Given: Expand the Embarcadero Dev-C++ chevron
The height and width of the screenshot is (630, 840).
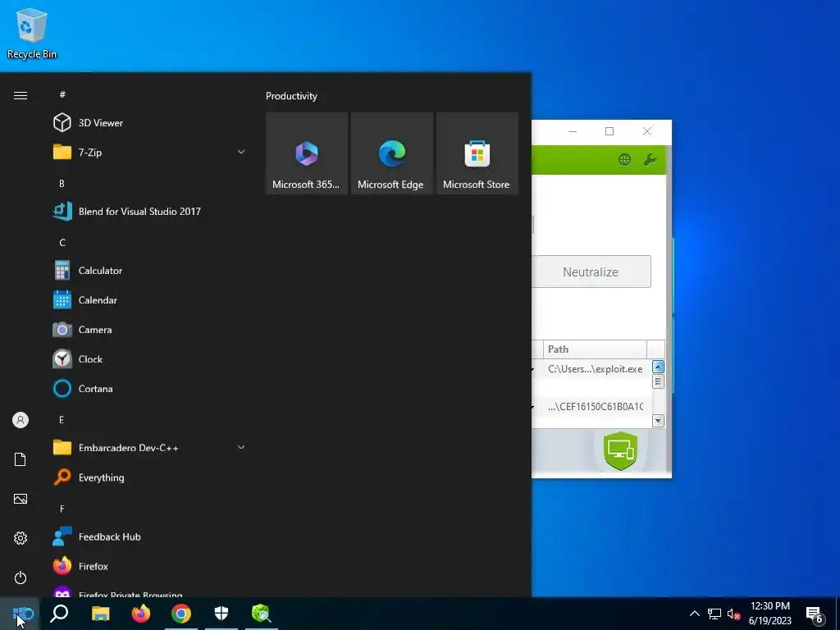Looking at the screenshot, I should (241, 447).
